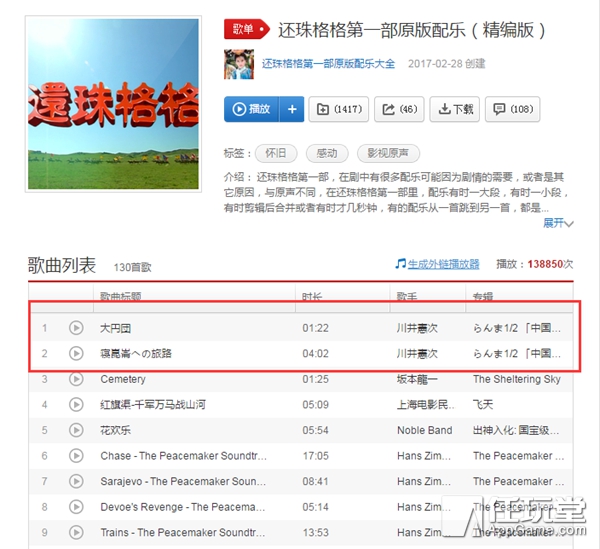Image resolution: width=600 pixels, height=549 pixels.
Task: Open song title 寝崑崙への旅路
Action: 136,353
